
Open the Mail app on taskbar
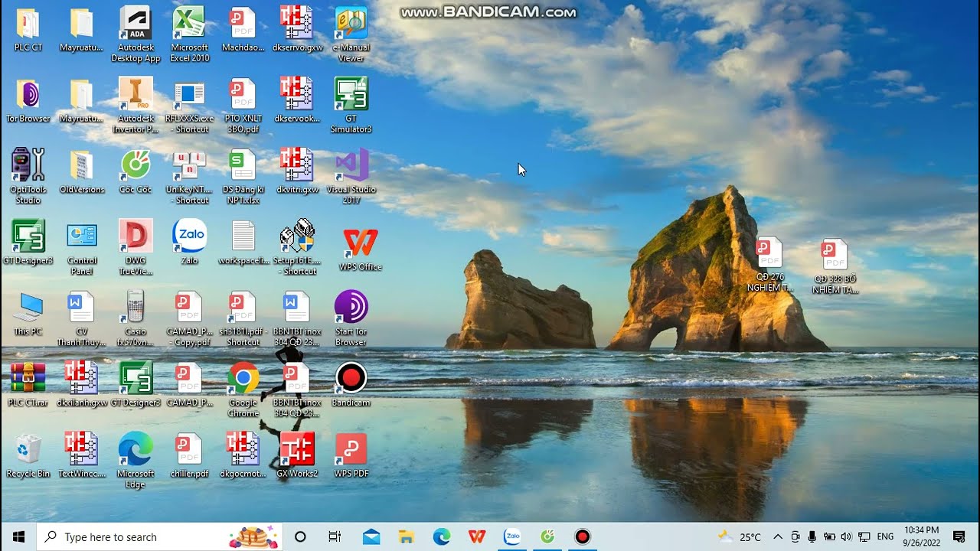point(371,536)
